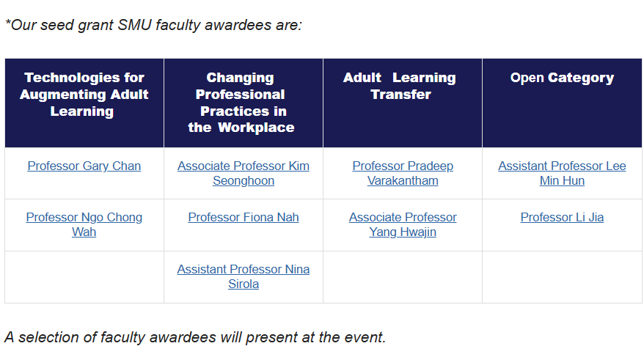Click the empty cell below Li Jia
The image size is (644, 357).
(x=562, y=277)
